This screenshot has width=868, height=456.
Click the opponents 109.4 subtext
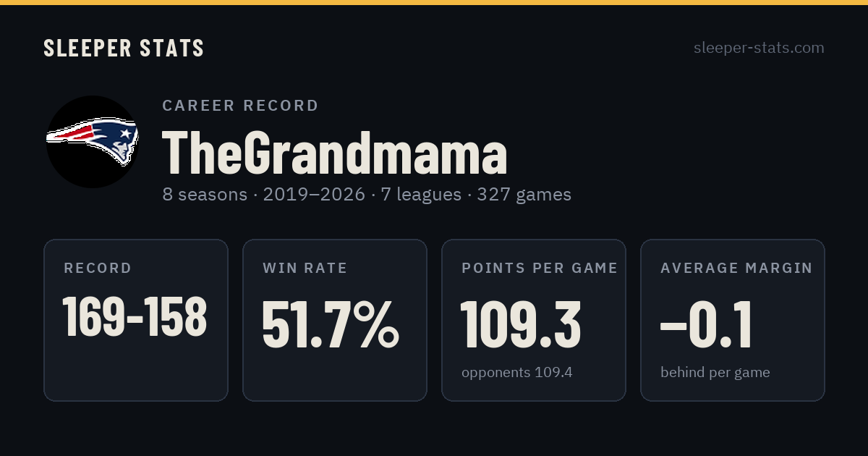coord(517,373)
